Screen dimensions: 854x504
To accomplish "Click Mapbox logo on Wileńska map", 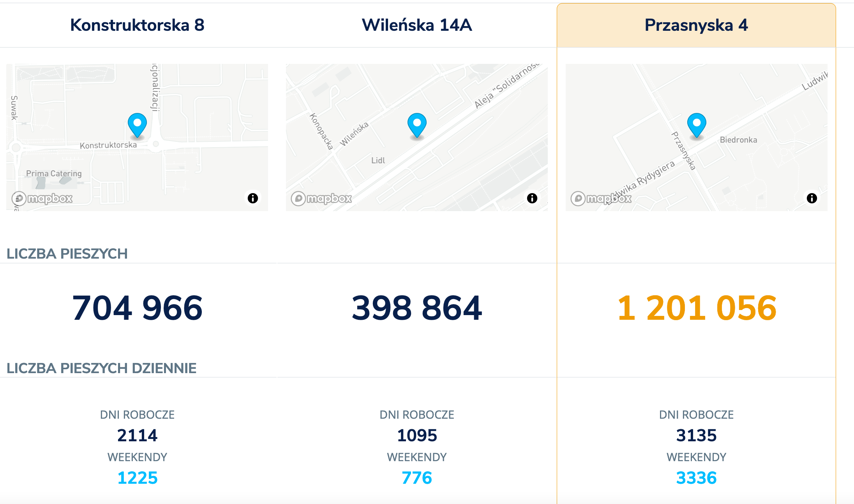I will 321,199.
